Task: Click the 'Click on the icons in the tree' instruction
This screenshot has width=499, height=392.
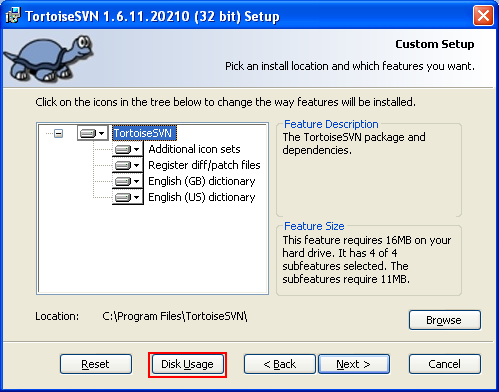Action: click(226, 102)
